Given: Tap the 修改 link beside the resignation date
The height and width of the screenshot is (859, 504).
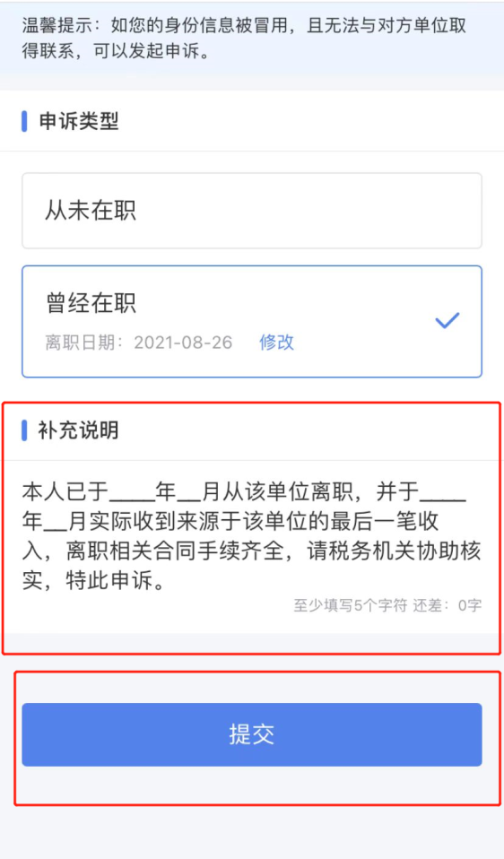Looking at the screenshot, I should coord(276,343).
